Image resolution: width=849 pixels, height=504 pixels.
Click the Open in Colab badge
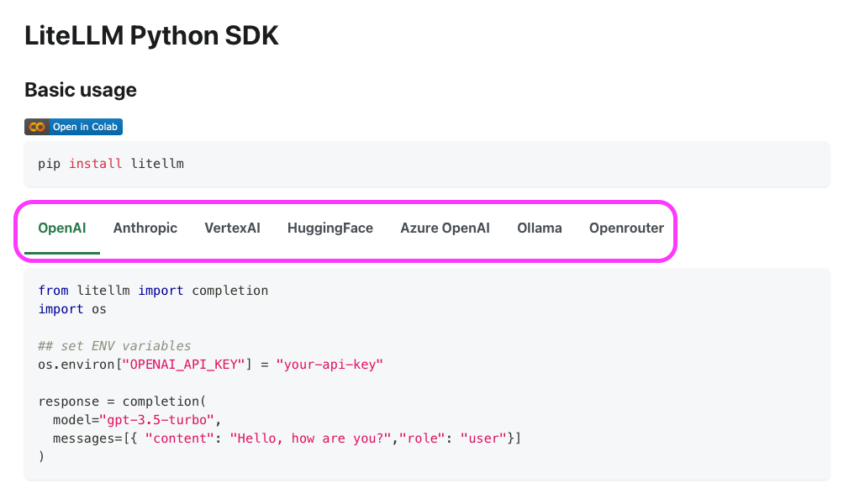point(74,127)
